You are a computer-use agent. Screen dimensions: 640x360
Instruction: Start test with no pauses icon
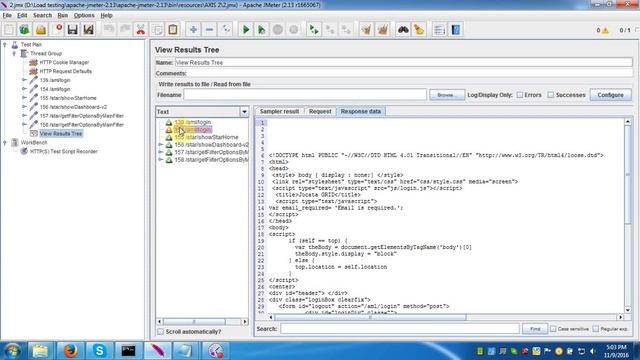pos(262,29)
